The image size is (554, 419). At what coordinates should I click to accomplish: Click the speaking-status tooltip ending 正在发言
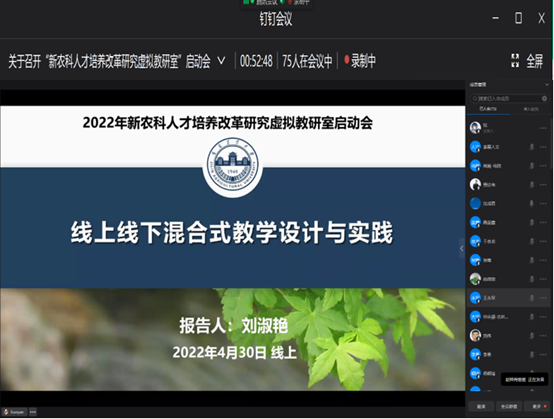click(525, 380)
